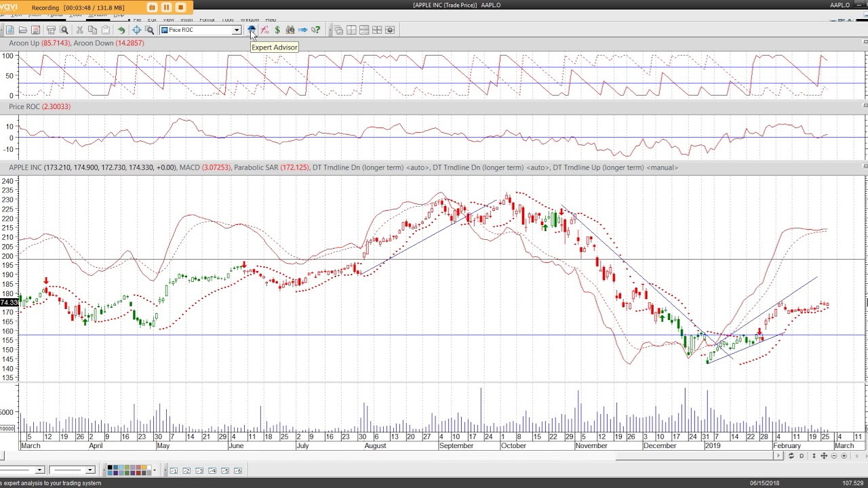
Task: Tile windows with the second layout icon
Action: (x=351, y=30)
